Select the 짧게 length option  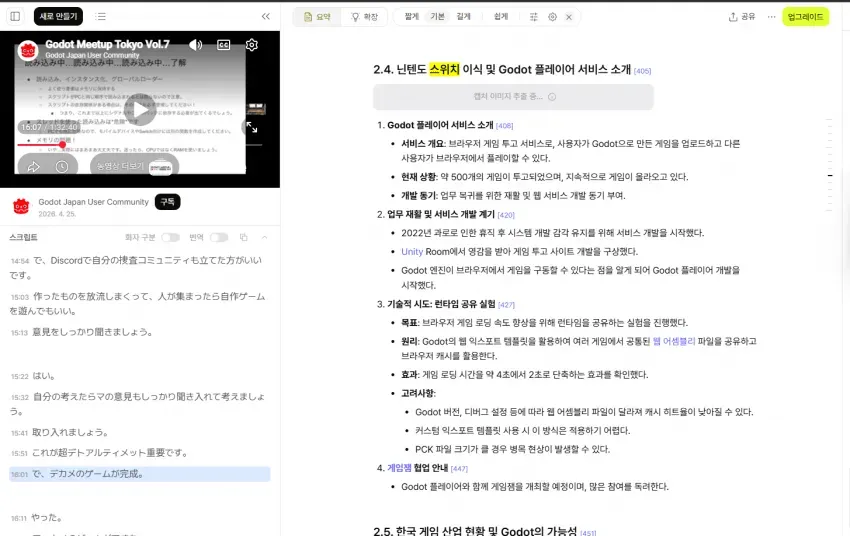[412, 17]
